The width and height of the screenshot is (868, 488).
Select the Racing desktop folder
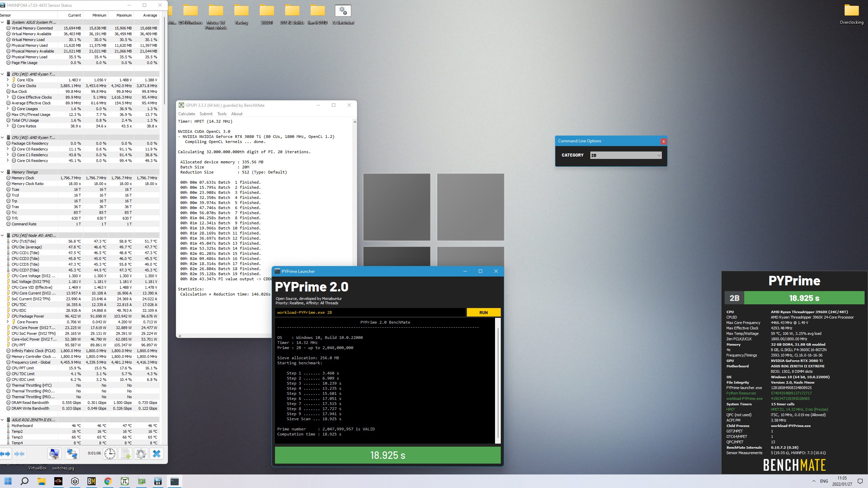point(241,15)
